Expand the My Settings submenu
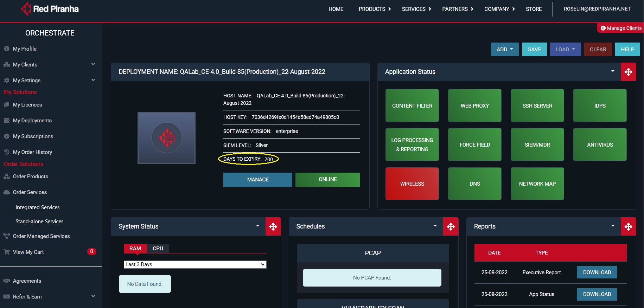 pyautogui.click(x=93, y=80)
